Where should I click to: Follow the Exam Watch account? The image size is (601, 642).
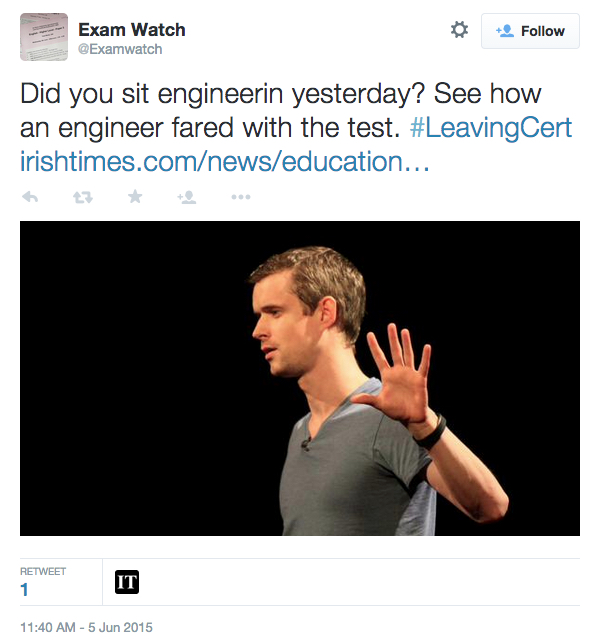530,31
